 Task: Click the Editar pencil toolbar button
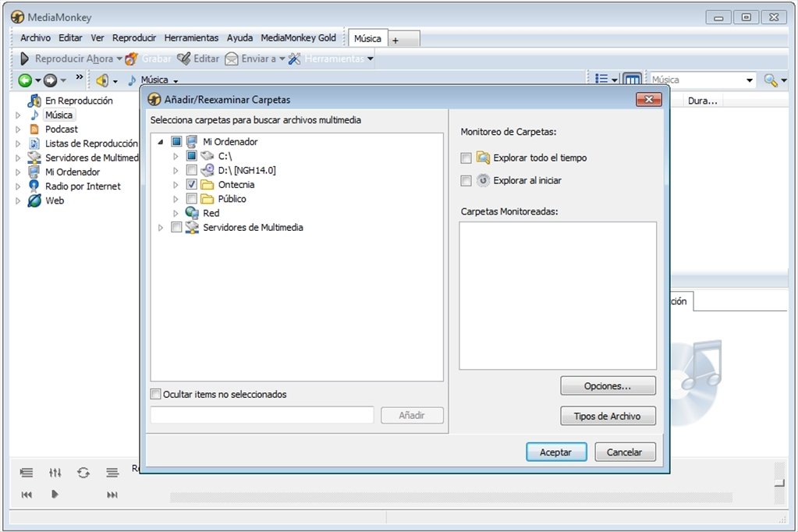click(198, 59)
